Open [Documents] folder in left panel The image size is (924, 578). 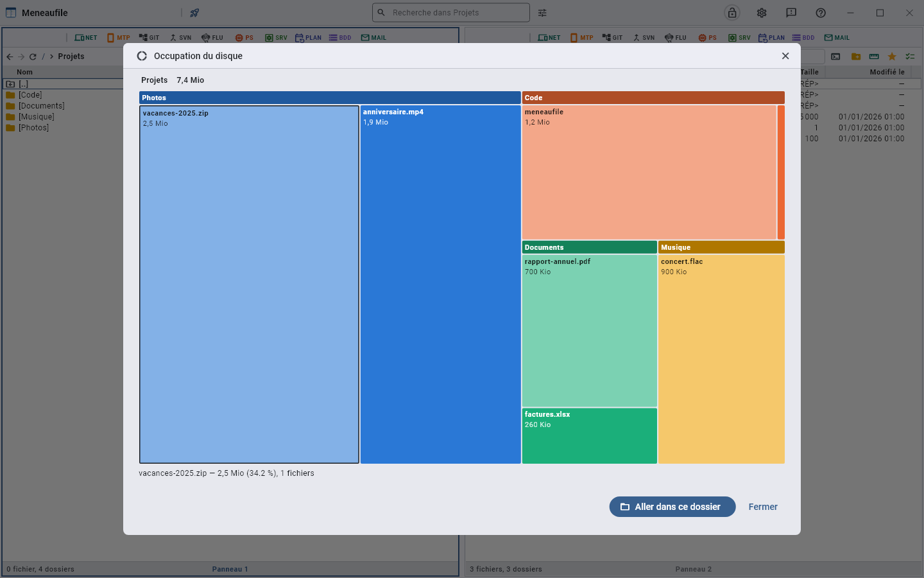click(42, 106)
